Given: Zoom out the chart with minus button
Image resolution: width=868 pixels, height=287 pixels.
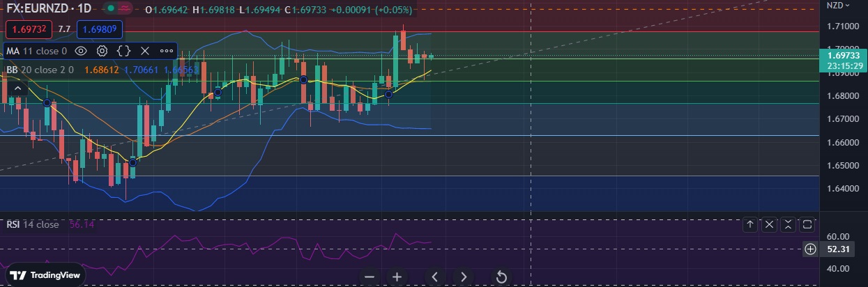Looking at the screenshot, I should [370, 277].
